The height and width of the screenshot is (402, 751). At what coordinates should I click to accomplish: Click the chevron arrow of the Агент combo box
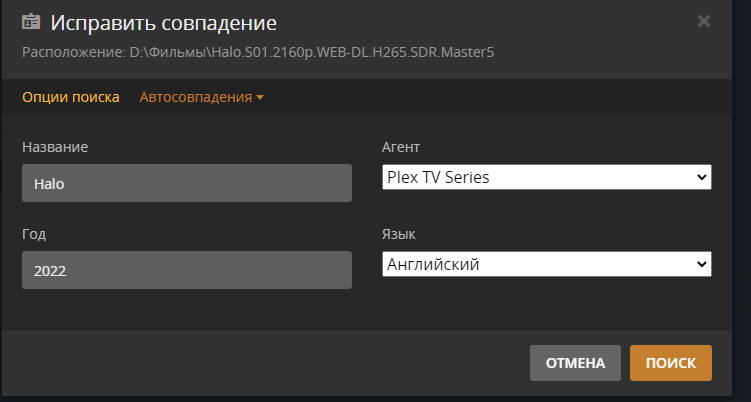coord(700,178)
